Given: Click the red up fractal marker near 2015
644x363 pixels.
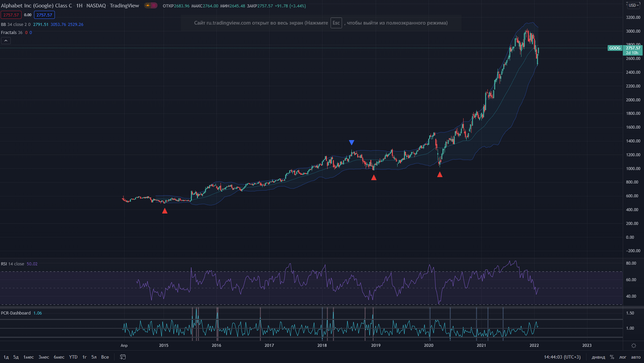Looking at the screenshot, I should 165,211.
